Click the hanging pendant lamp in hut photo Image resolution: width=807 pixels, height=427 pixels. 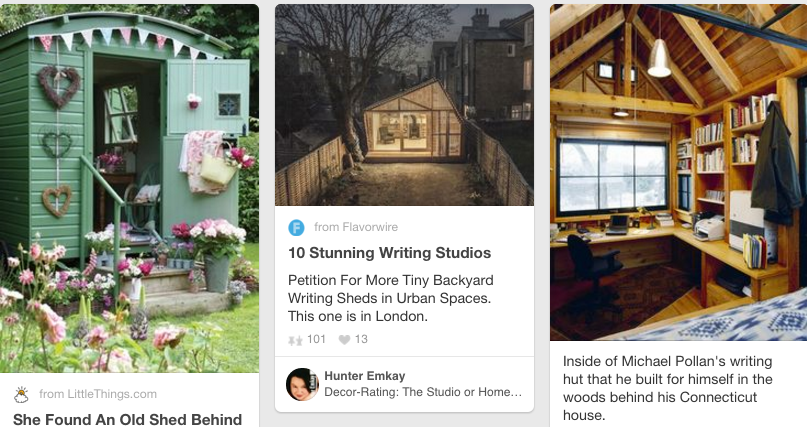pyautogui.click(x=659, y=58)
